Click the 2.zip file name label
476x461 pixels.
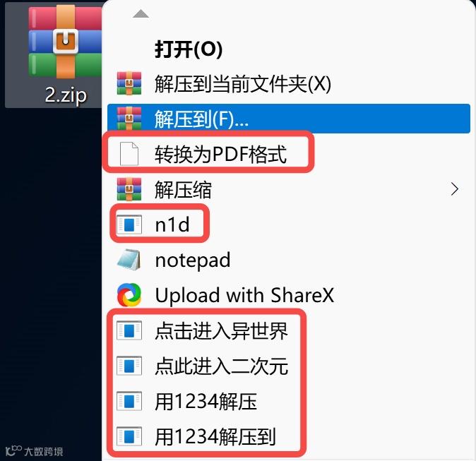click(x=66, y=95)
